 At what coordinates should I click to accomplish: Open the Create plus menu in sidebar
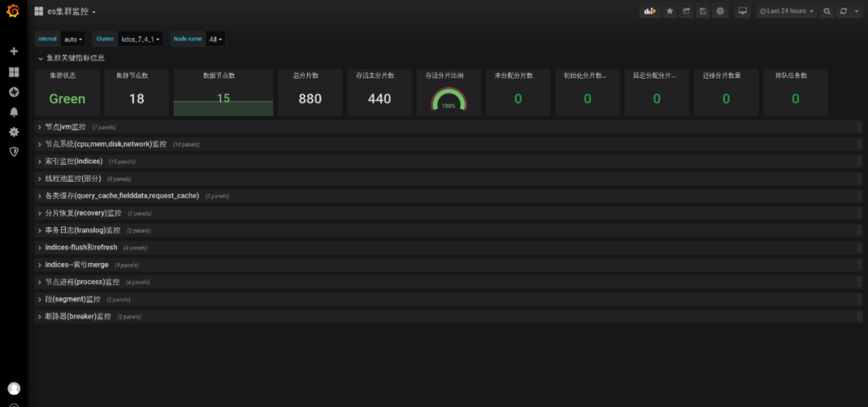[14, 51]
